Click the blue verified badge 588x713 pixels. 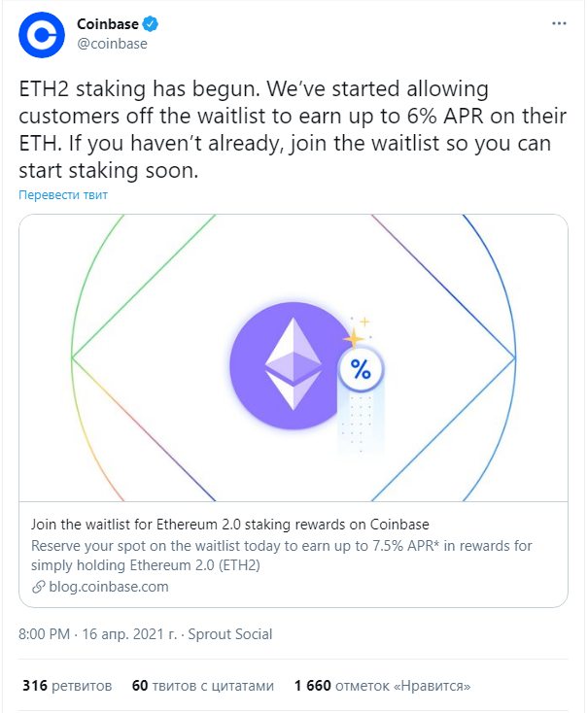[151, 23]
